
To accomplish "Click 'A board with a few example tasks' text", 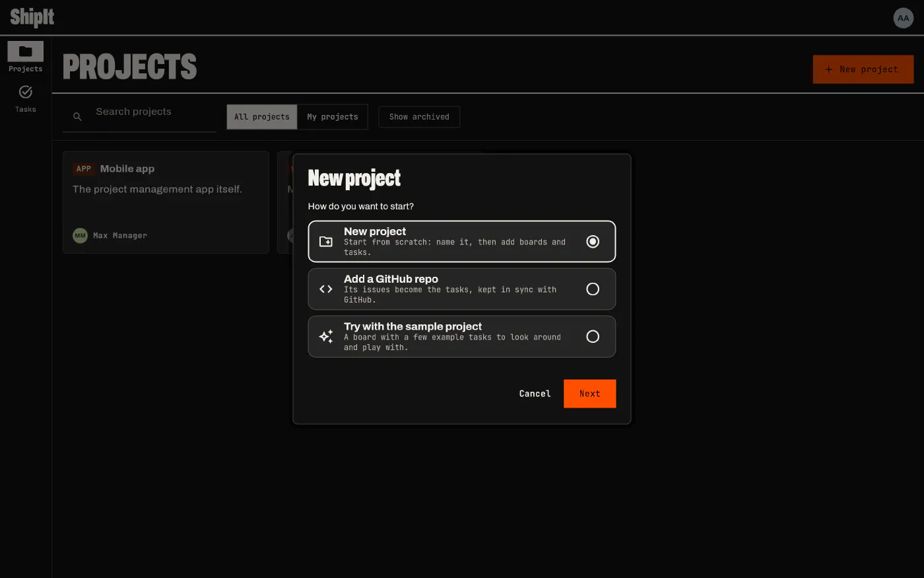I will coord(452,342).
